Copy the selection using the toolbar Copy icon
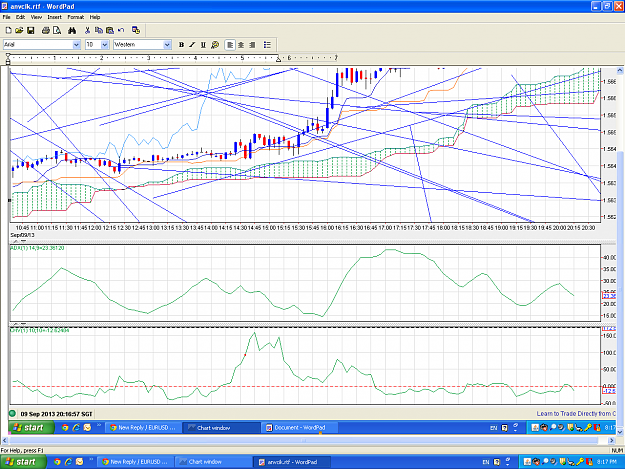Viewport: 625px width, 469px height. click(98, 30)
